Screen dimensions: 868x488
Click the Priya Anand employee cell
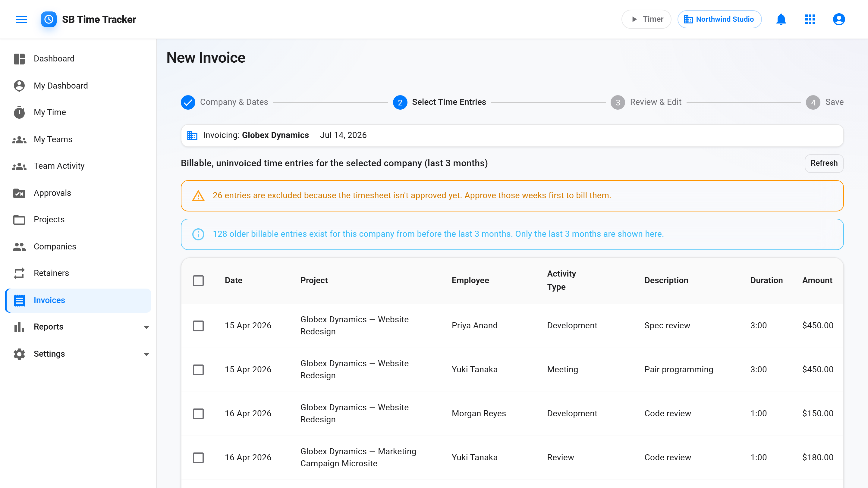474,326
